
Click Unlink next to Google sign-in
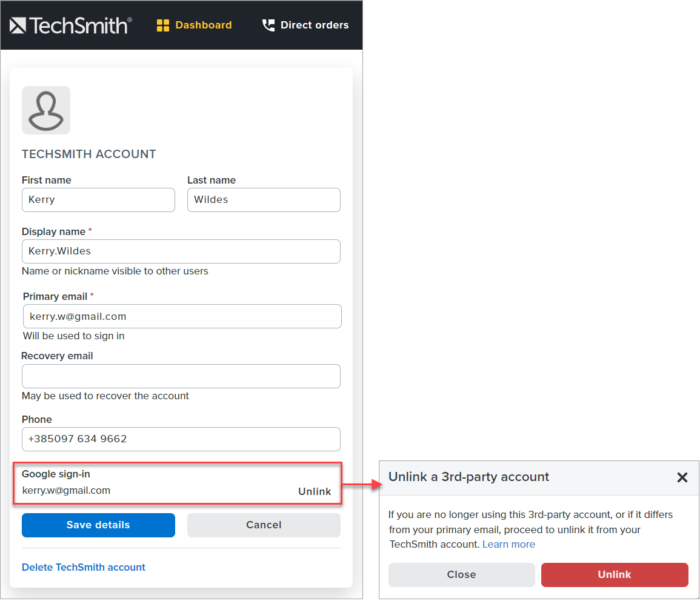(x=315, y=491)
